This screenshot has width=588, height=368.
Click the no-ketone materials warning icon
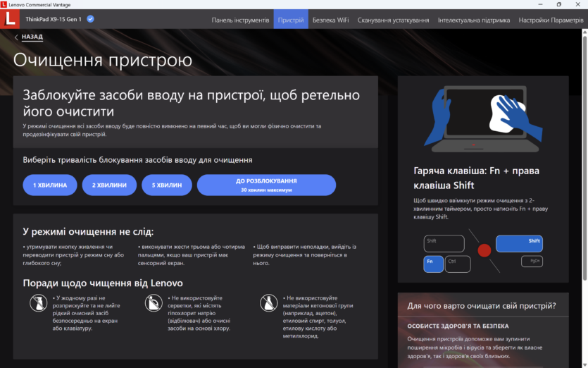[268, 302]
